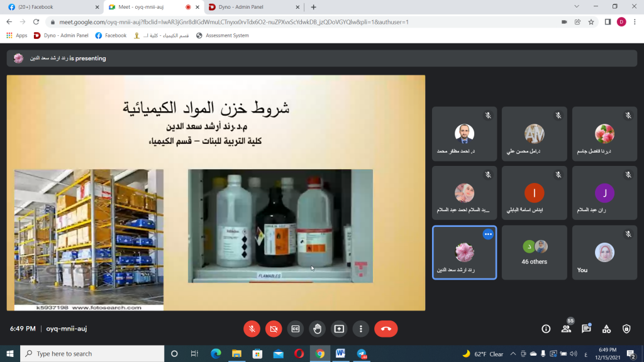Toggle closed captions button

click(295, 329)
